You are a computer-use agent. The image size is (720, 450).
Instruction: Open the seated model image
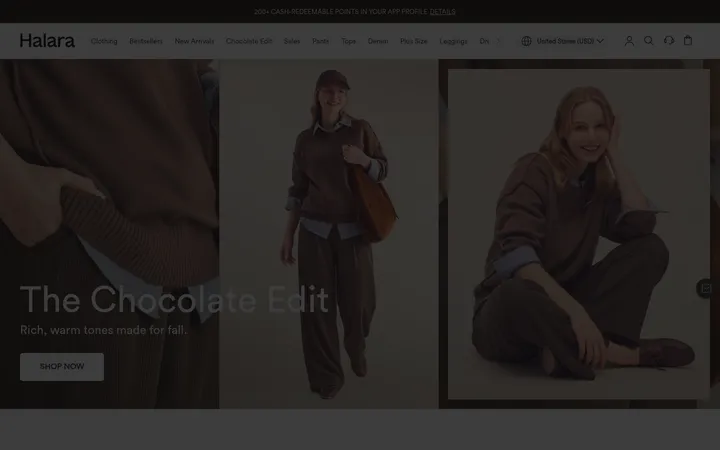[579, 234]
